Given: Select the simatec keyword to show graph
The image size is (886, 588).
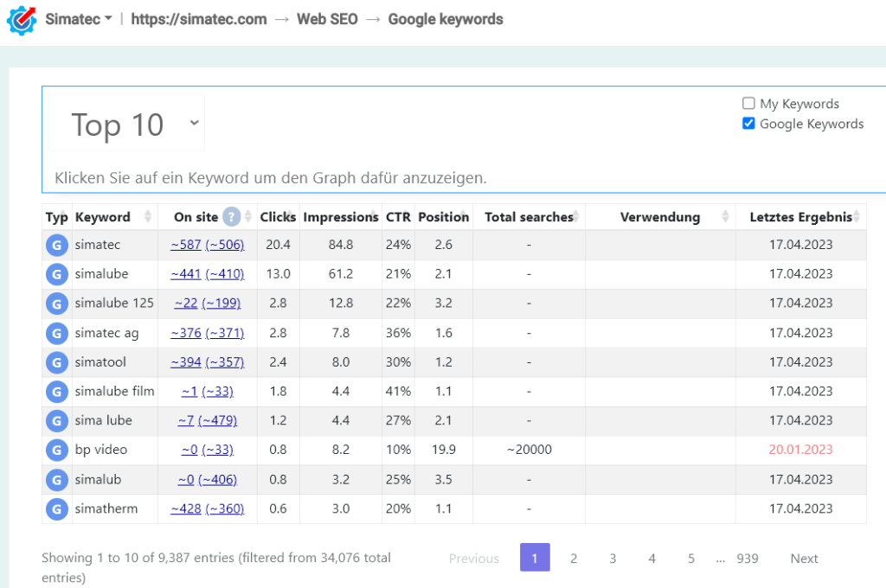Looking at the screenshot, I should pyautogui.click(x=98, y=245).
